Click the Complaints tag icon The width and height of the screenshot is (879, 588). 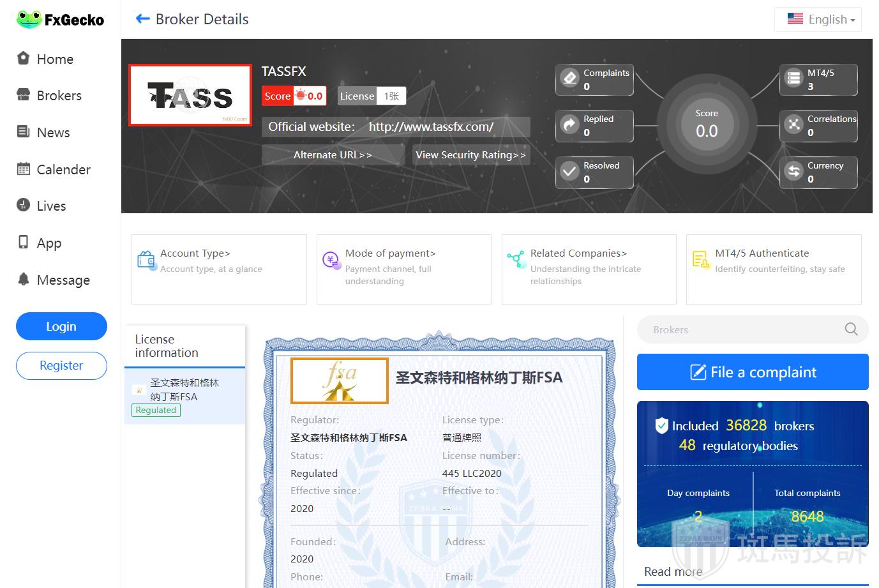click(x=569, y=79)
